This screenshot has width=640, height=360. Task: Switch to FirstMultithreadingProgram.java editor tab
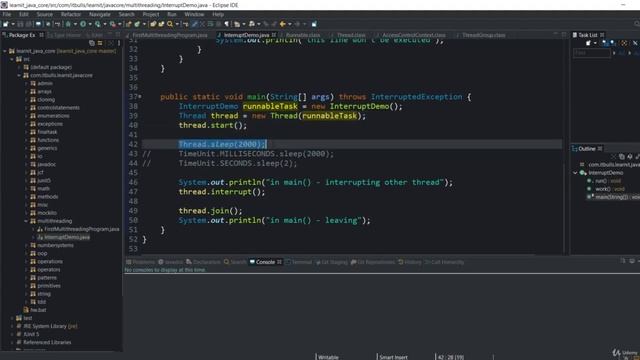(170, 35)
